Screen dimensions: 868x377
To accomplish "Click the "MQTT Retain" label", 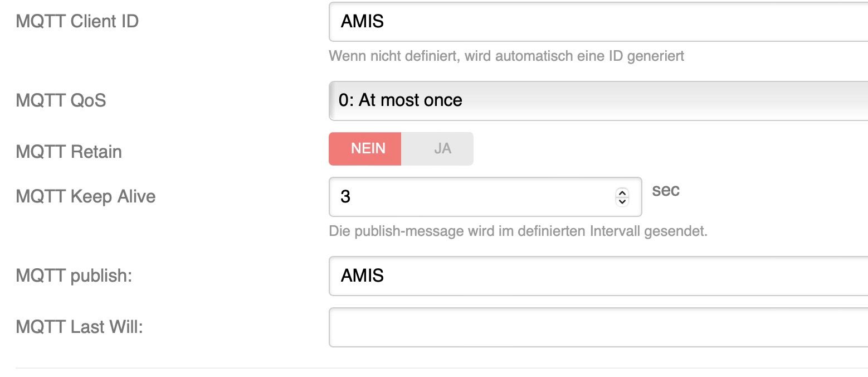I will (69, 152).
